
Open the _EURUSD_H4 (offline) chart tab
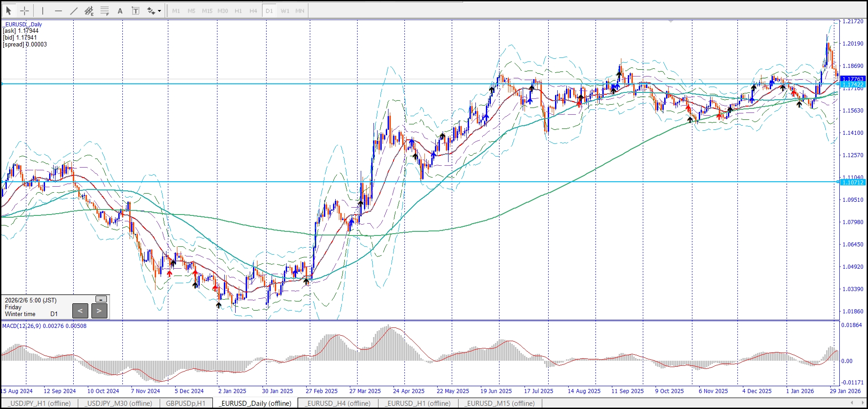(338, 403)
